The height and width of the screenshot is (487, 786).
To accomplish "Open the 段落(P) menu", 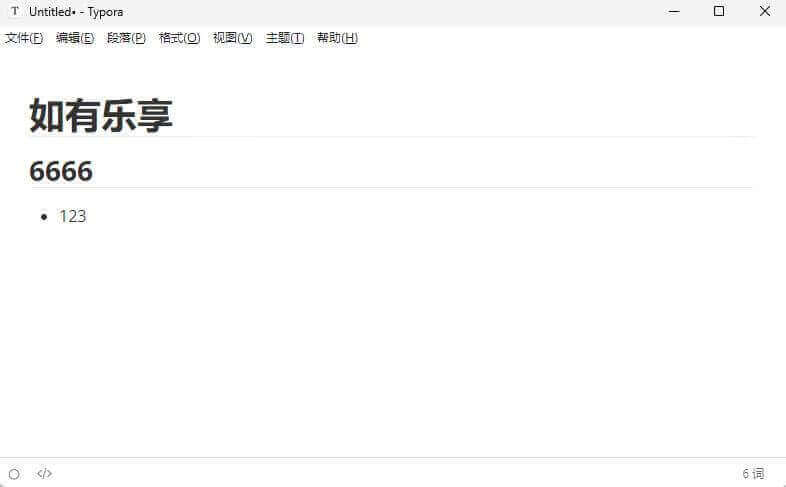I will (126, 38).
